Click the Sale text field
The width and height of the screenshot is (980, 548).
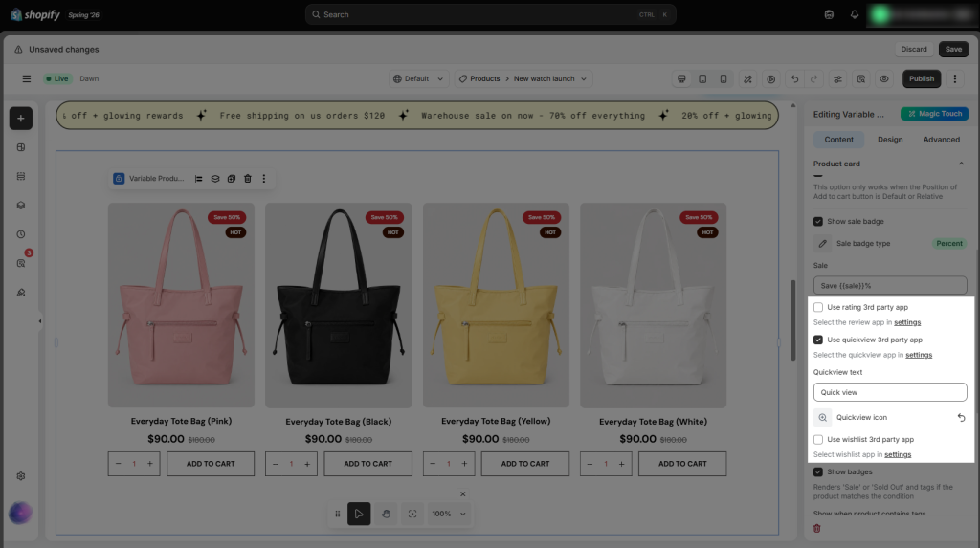(890, 286)
